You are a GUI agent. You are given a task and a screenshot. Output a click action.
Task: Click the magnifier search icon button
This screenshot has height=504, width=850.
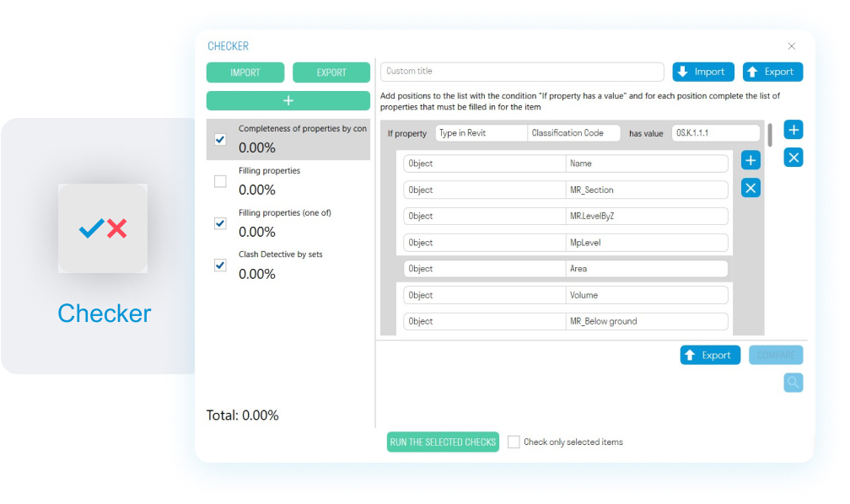[x=793, y=383]
